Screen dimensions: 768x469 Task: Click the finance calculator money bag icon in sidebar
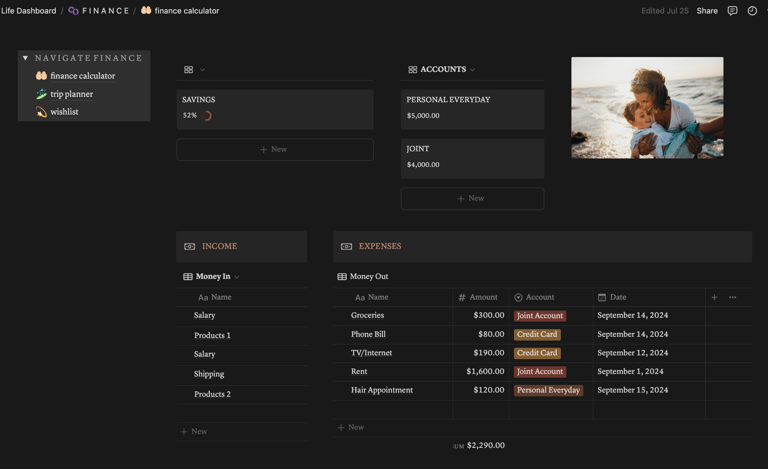click(x=41, y=75)
